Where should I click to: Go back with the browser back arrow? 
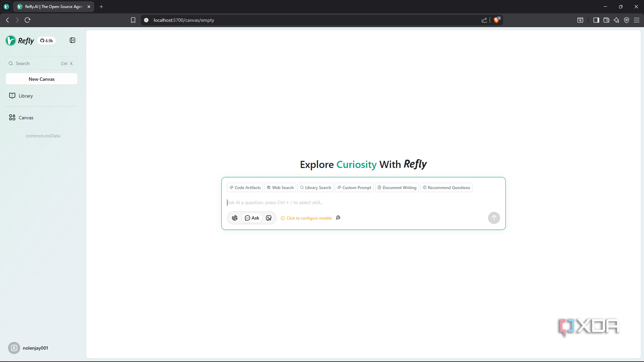(x=7, y=20)
